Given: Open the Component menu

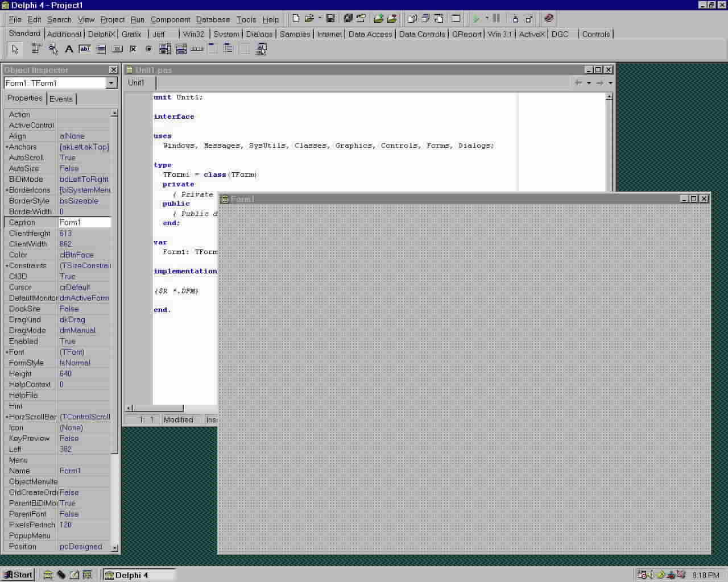Looking at the screenshot, I should (170, 19).
